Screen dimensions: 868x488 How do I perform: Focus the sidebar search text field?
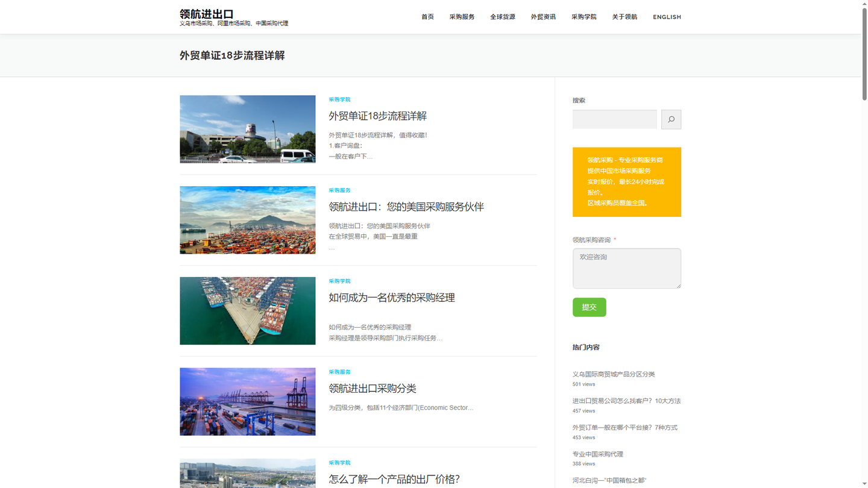click(614, 119)
